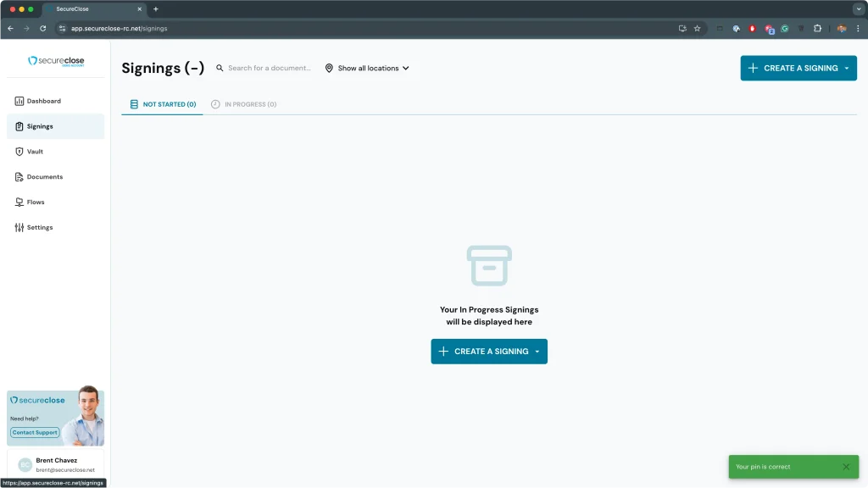
Task: Dismiss the pin is correct notification
Action: pos(845,467)
